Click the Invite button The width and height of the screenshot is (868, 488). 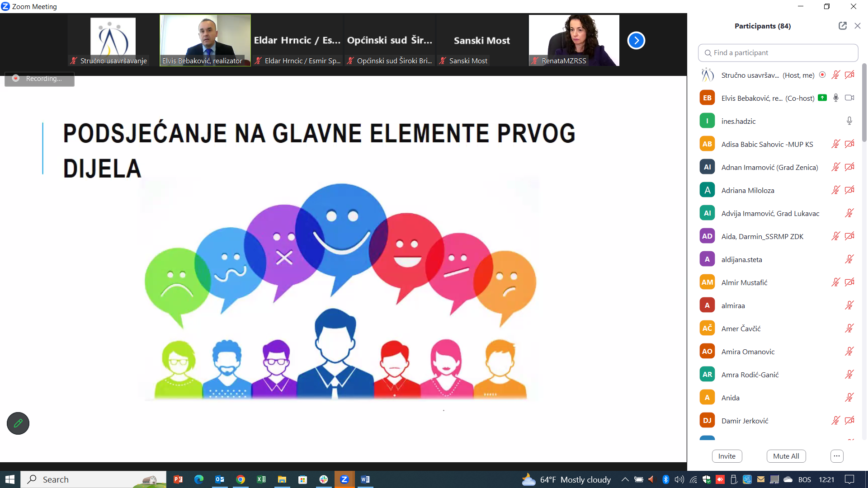727,456
